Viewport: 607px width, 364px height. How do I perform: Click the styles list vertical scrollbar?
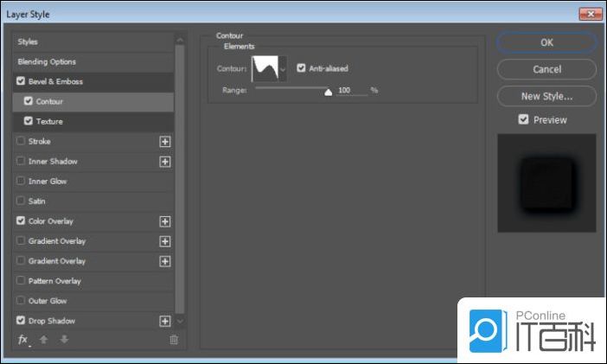180,180
